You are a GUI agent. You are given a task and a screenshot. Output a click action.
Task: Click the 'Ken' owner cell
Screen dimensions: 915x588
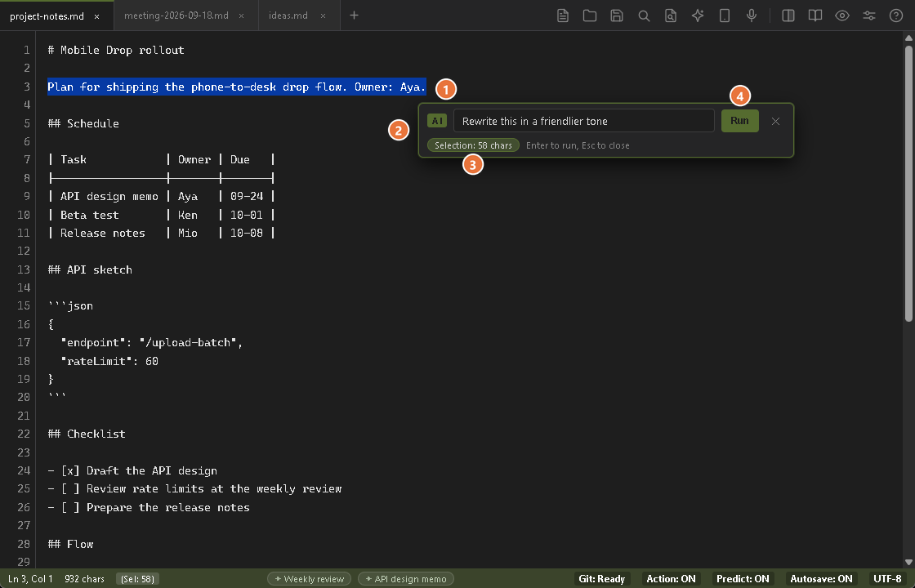pyautogui.click(x=188, y=215)
